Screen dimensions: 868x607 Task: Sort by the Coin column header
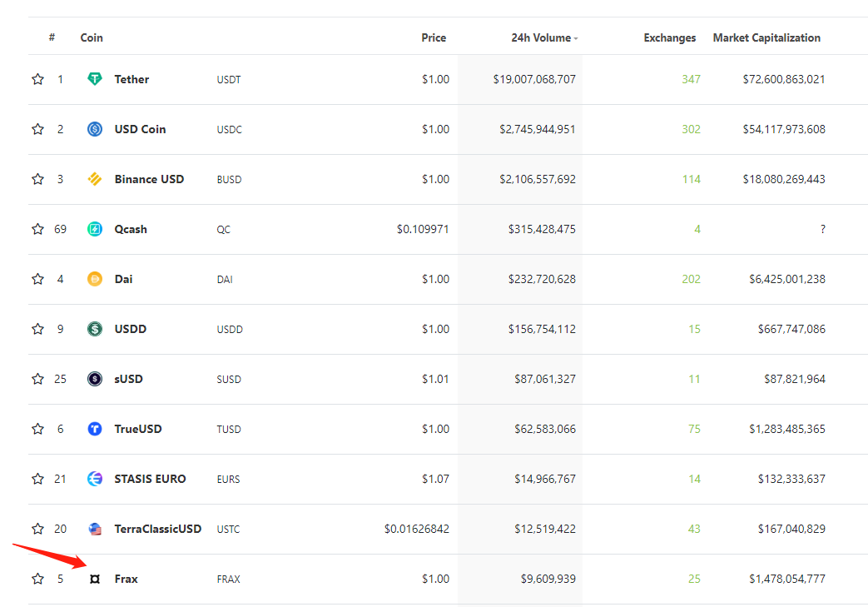point(92,37)
